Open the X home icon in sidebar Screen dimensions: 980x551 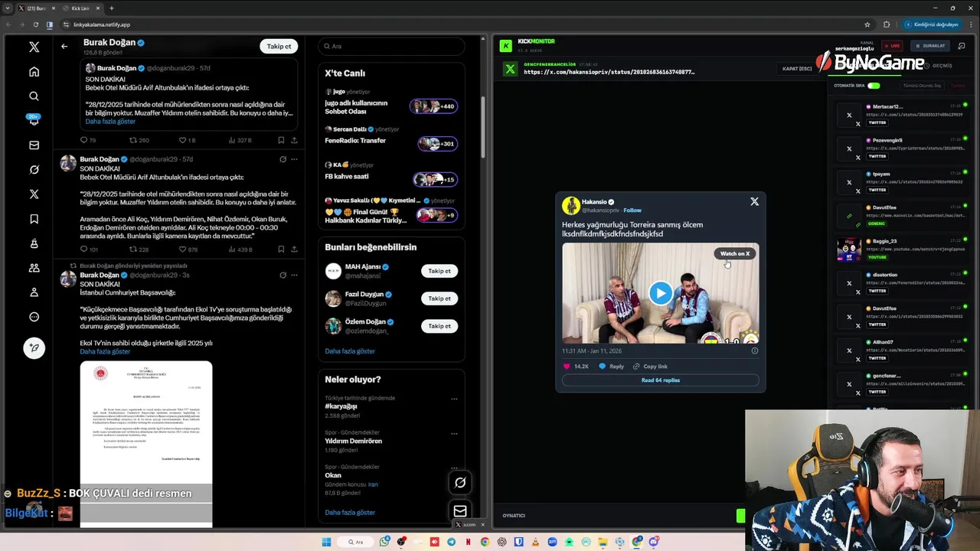(34, 72)
